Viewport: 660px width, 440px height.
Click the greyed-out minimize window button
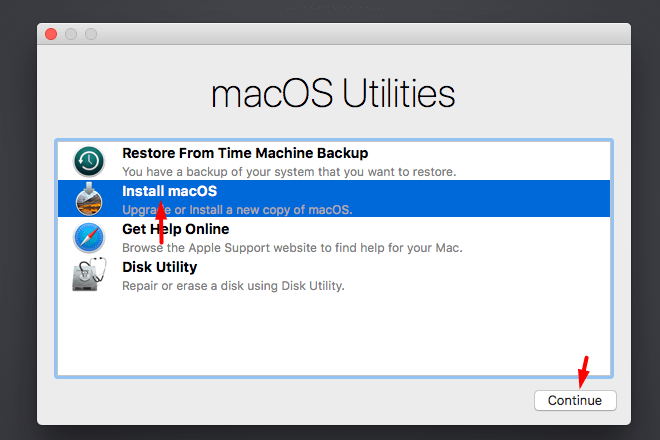71,34
